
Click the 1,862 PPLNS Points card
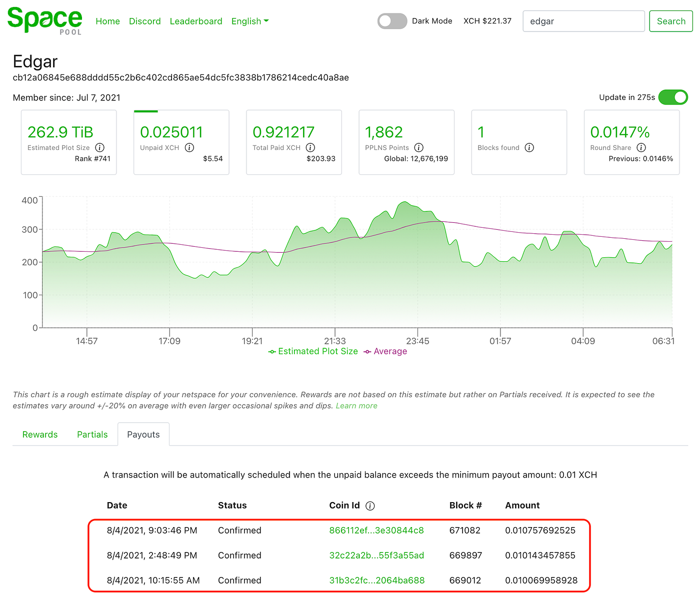point(406,142)
